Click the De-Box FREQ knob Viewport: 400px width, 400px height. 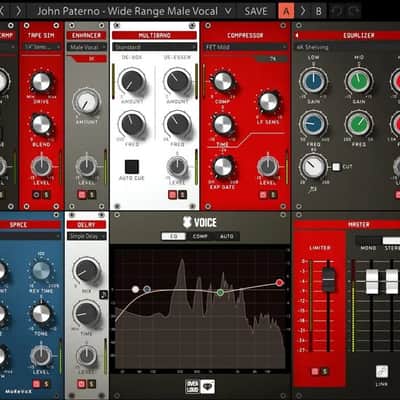132,124
